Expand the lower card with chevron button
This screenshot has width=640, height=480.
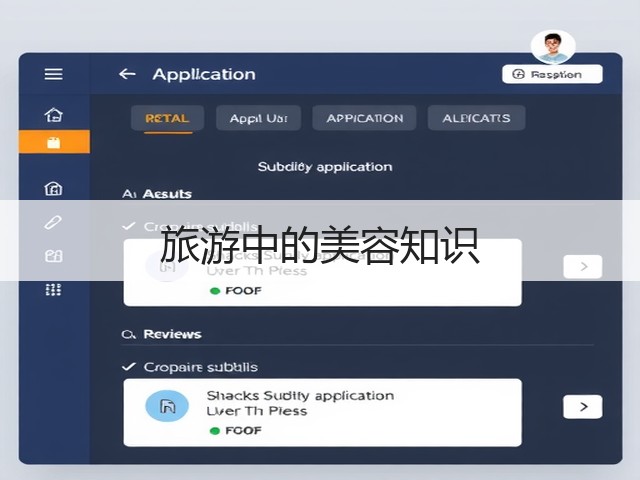583,407
